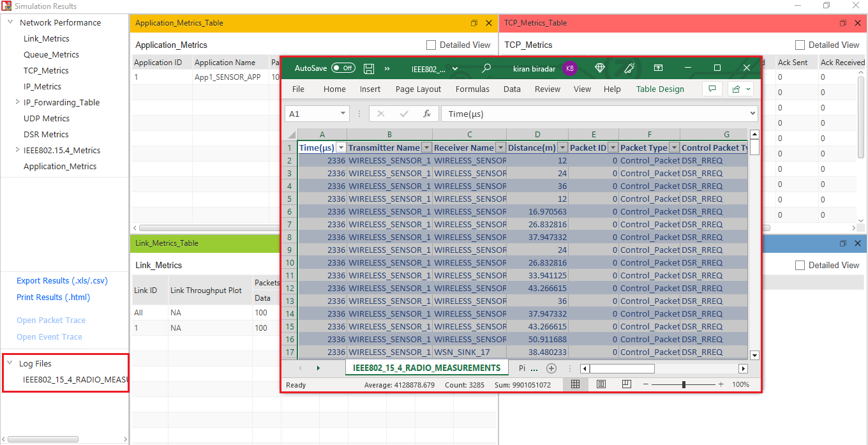Click the Insert Function fx icon
The width and height of the screenshot is (868, 445).
(427, 114)
